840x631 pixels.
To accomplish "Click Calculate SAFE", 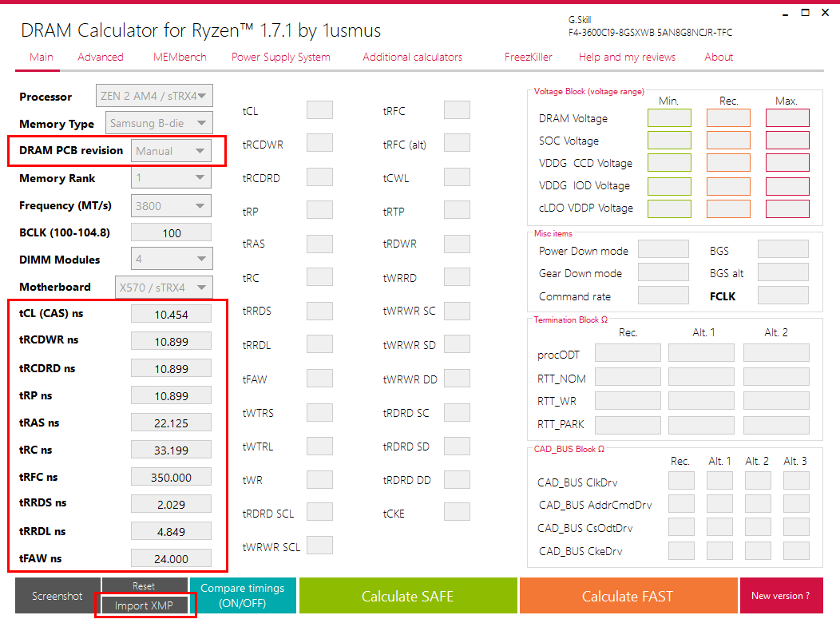I will click(x=408, y=595).
